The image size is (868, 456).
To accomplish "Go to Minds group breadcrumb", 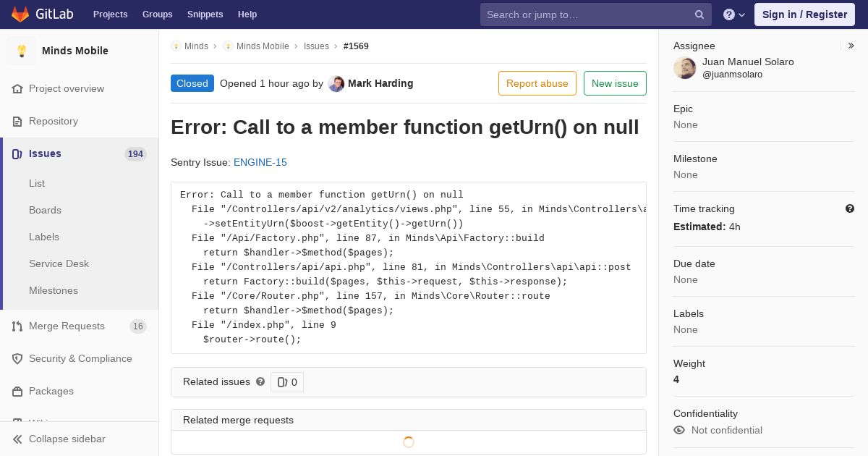I will pyautogui.click(x=196, y=46).
